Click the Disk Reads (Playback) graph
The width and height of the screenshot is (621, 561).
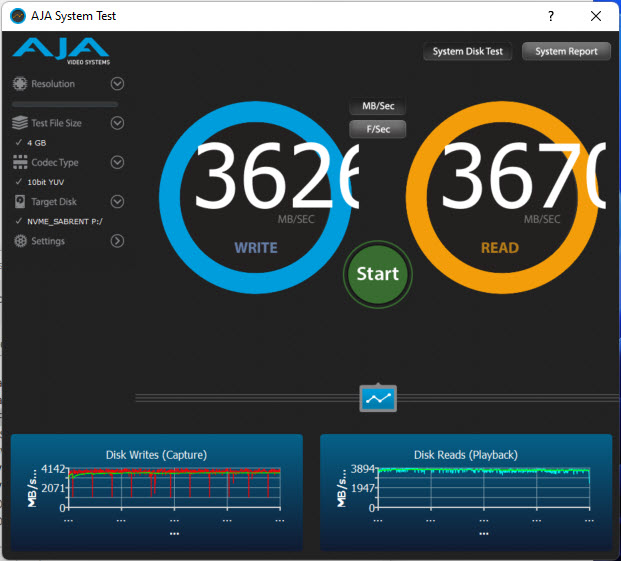(x=466, y=492)
